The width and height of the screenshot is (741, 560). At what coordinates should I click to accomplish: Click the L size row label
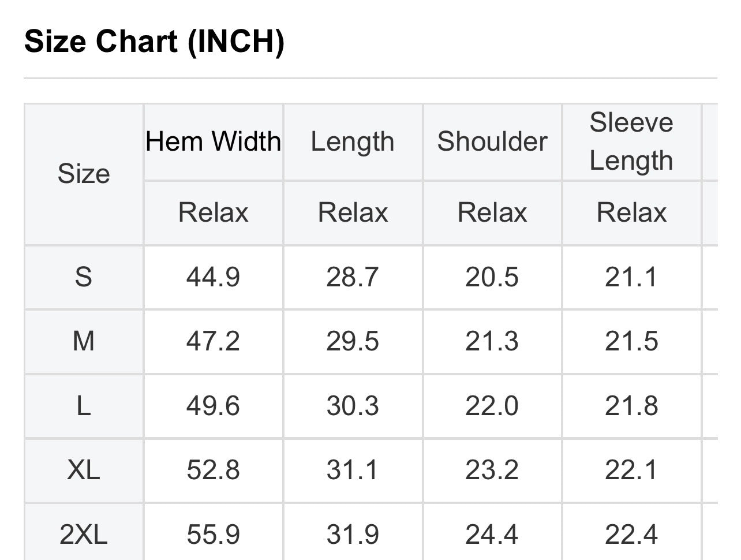tap(84, 406)
